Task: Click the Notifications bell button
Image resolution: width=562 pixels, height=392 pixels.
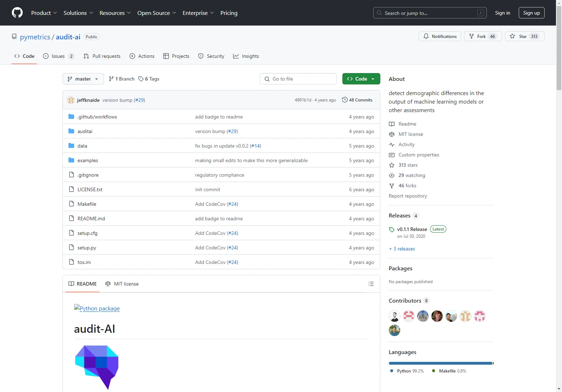Action: coord(440,36)
